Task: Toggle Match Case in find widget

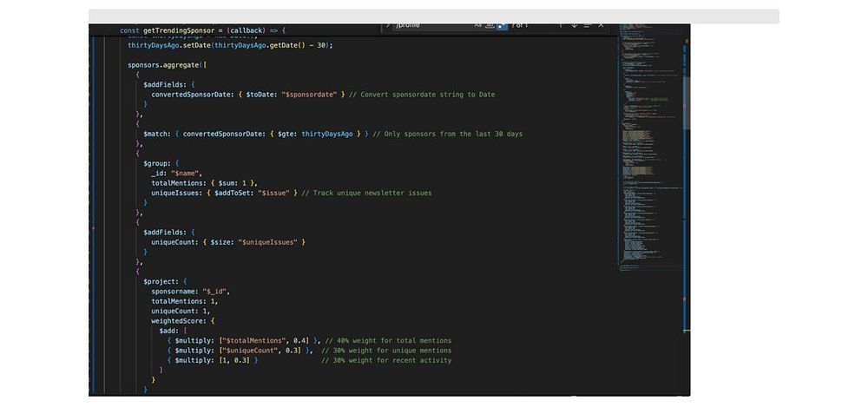Action: (x=477, y=25)
